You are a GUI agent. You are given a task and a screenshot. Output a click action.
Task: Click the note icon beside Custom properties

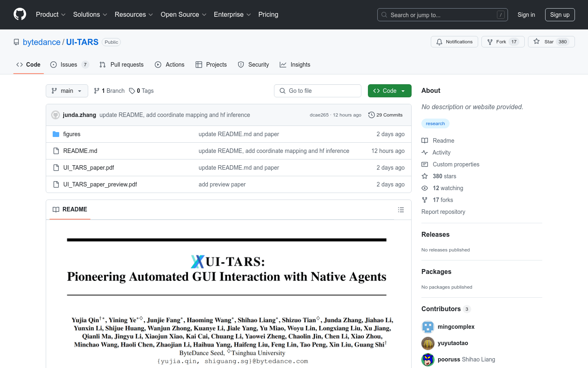tap(425, 164)
